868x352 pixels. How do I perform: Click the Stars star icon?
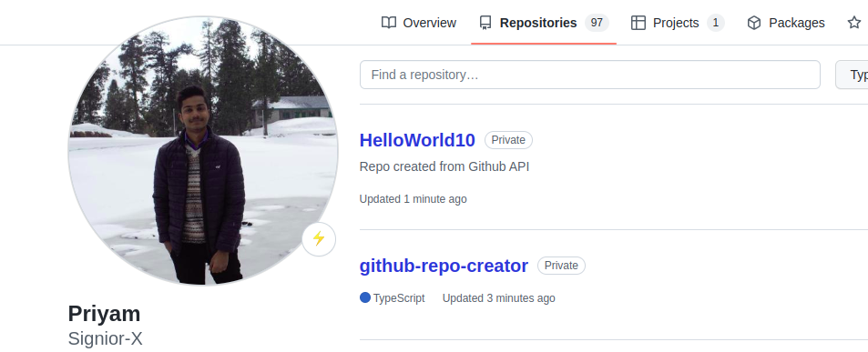pos(854,23)
